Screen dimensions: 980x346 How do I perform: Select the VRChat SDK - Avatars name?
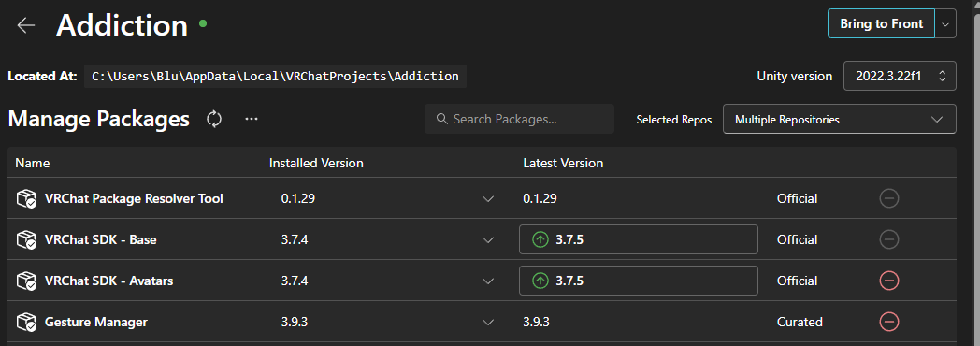pos(108,281)
